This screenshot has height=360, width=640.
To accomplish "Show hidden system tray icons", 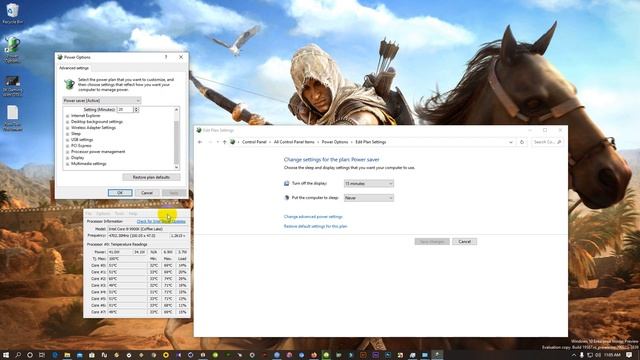I will click(x=574, y=355).
